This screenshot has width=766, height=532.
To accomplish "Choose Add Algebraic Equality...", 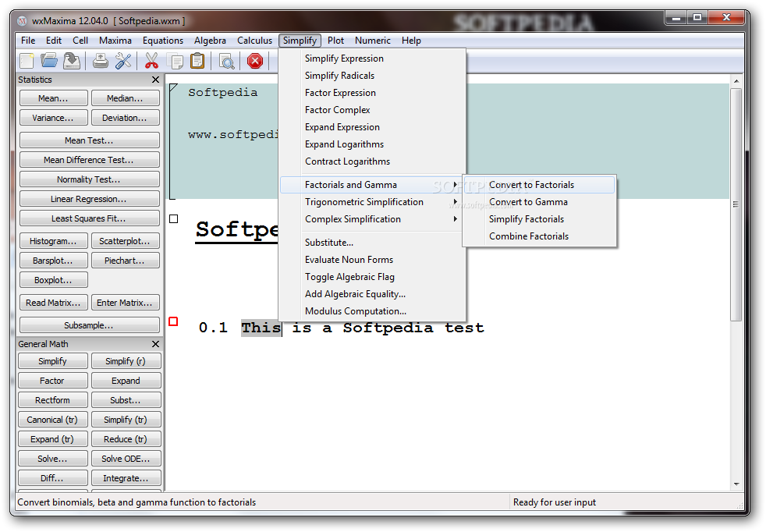I will (x=371, y=293).
